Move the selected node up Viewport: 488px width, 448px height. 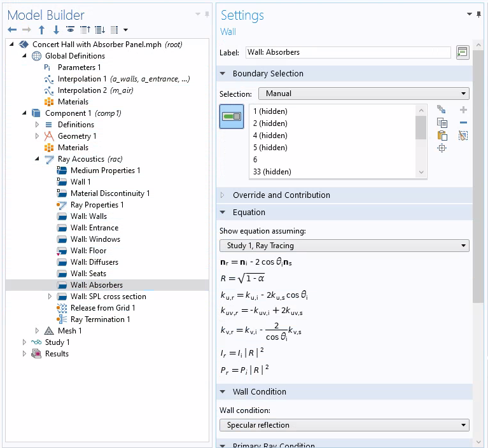pos(41,30)
